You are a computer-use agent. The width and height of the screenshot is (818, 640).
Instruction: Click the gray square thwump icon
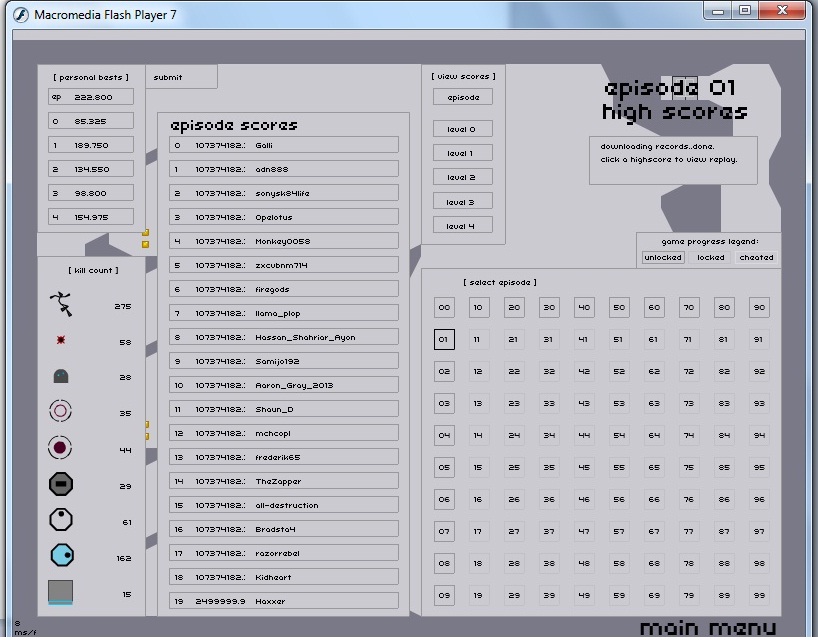(61, 592)
